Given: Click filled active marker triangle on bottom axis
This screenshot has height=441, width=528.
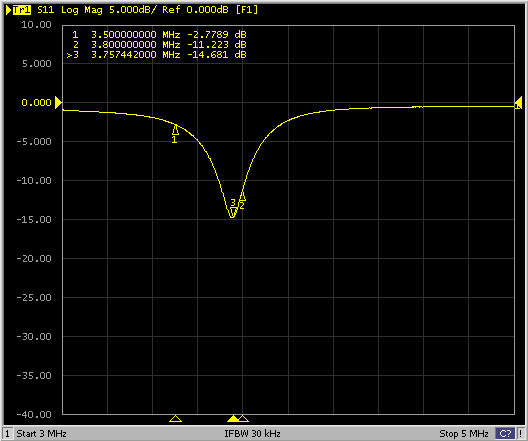Looking at the screenshot, I should tap(233, 418).
